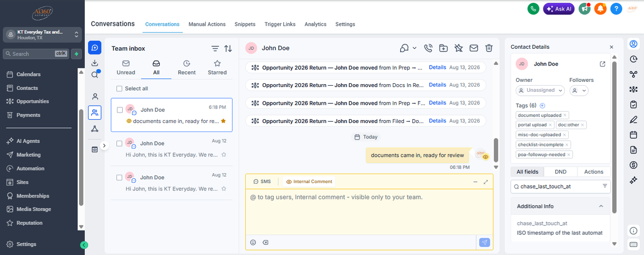Open Settings at the sidebar bottom
644x255 pixels.
(26, 244)
